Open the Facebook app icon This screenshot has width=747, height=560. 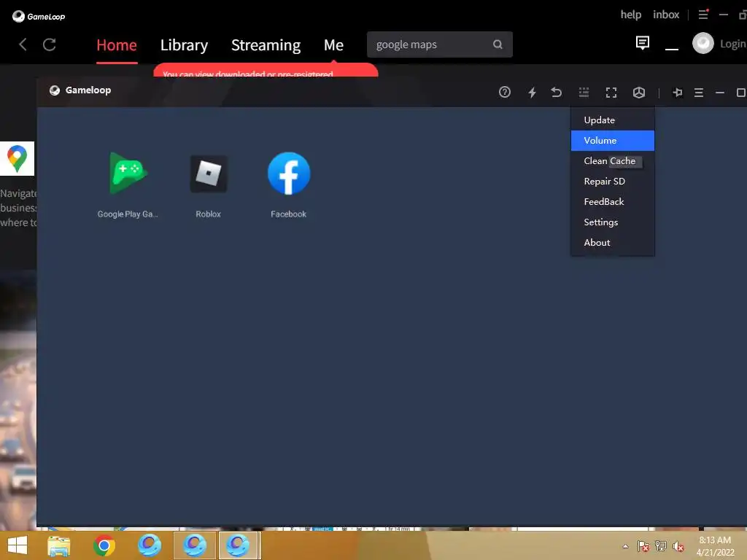pyautogui.click(x=289, y=174)
